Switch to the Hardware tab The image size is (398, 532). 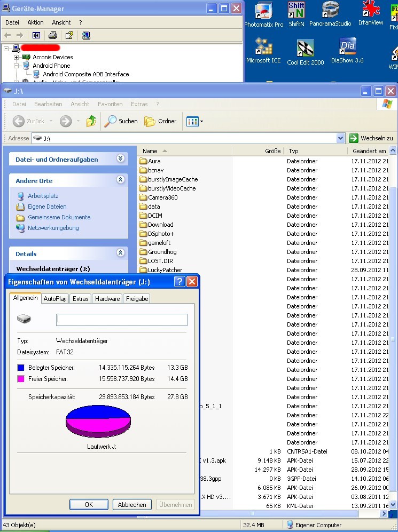tap(107, 299)
